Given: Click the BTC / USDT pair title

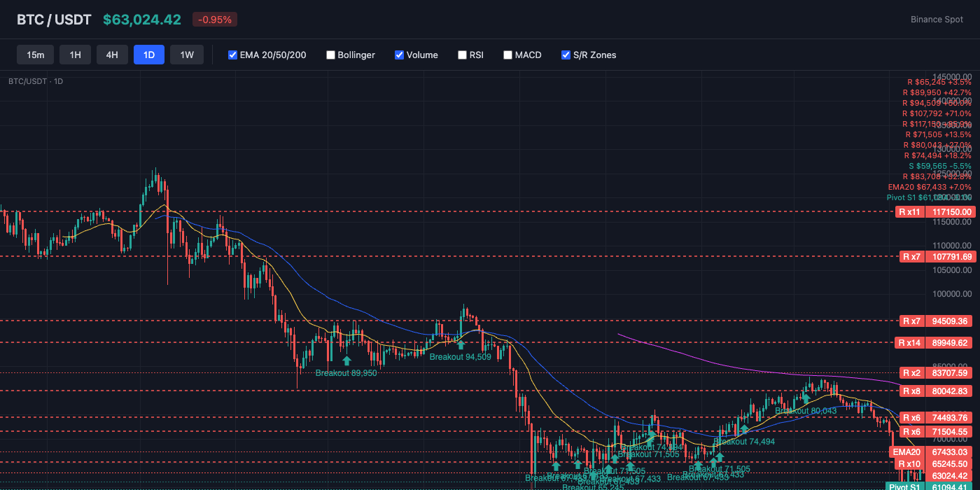Looking at the screenshot, I should click(x=54, y=20).
